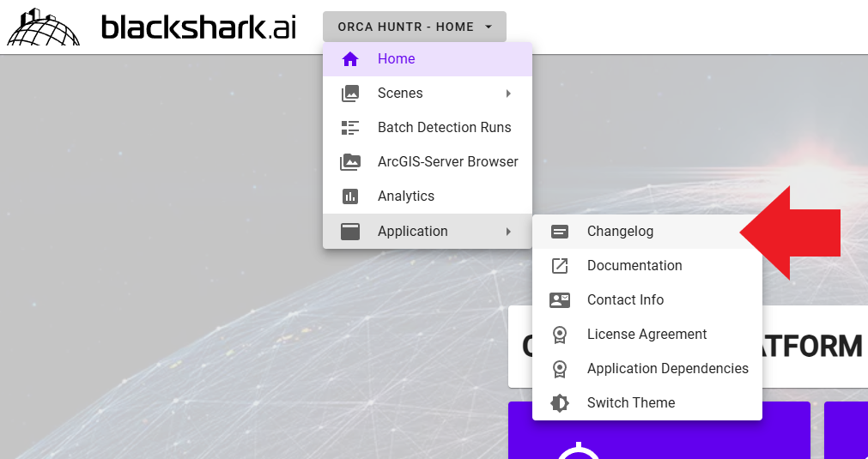Click the contact card icon beside Contact Info
The width and height of the screenshot is (868, 459).
(x=560, y=300)
